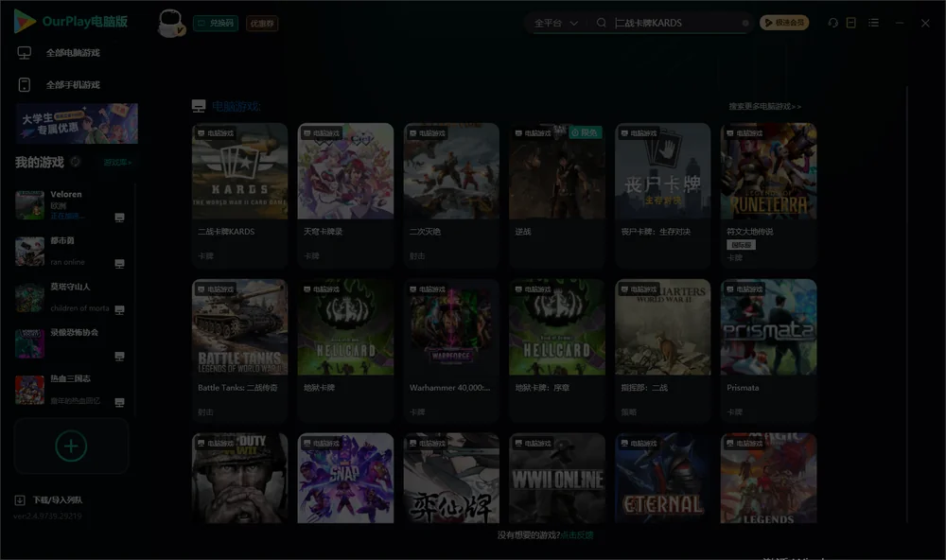
Task: Open the user avatar profile
Action: click(170, 23)
